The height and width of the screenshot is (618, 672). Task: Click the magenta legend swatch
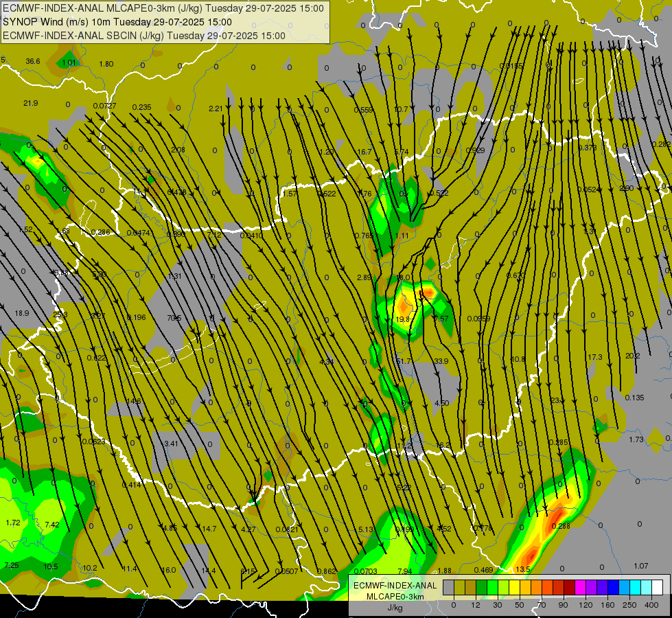pyautogui.click(x=581, y=587)
